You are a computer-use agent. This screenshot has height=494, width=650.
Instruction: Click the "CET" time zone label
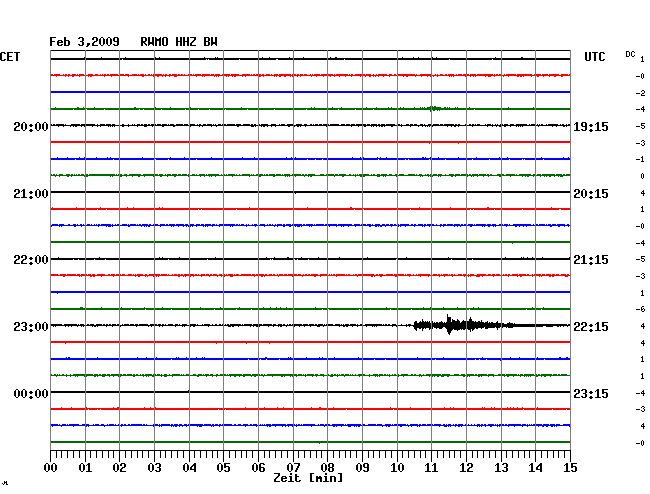(x=10, y=57)
